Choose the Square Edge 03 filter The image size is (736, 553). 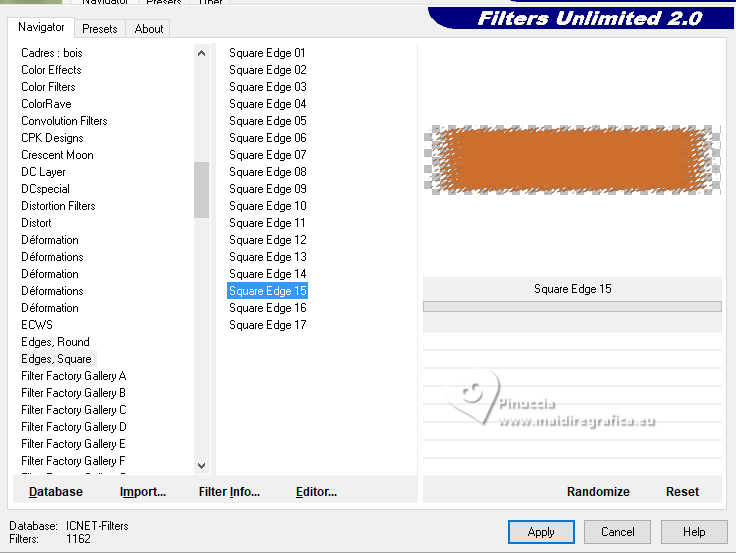[x=268, y=87]
